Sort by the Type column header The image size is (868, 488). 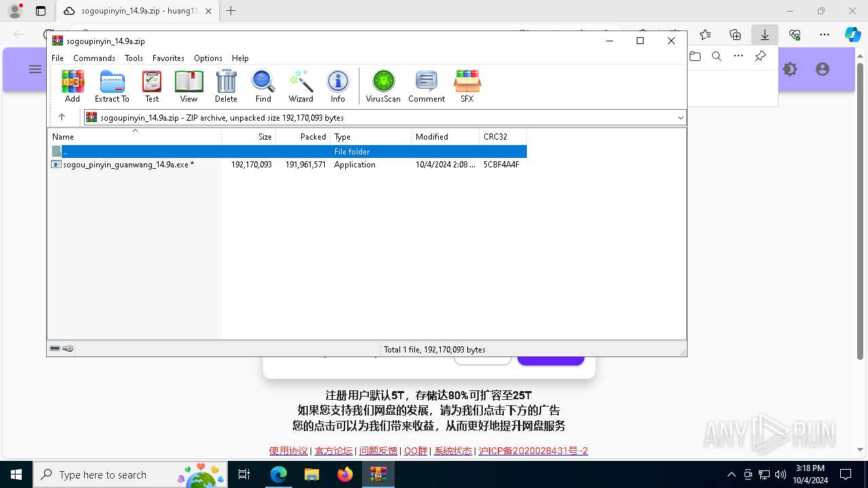370,136
